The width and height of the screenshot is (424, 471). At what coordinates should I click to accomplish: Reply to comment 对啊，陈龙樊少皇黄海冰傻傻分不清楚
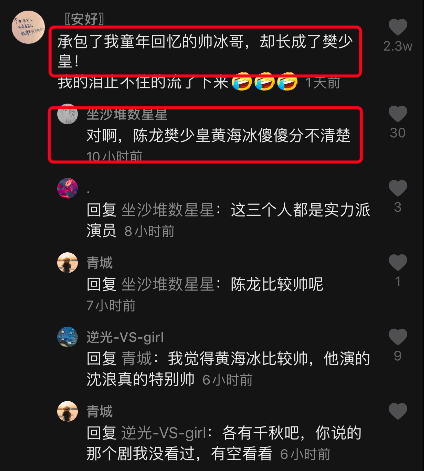pyautogui.click(x=218, y=136)
